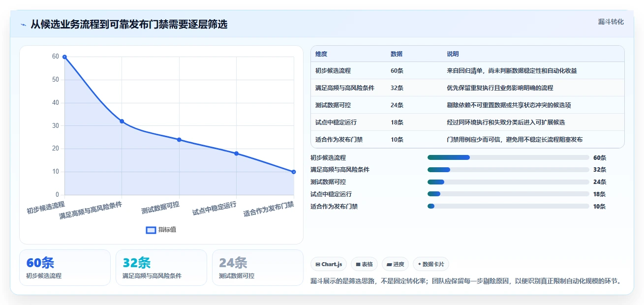Viewport: 644px width, 305px height.
Task: Click the 试点中稳定运行 progress bar
Action: [508, 194]
